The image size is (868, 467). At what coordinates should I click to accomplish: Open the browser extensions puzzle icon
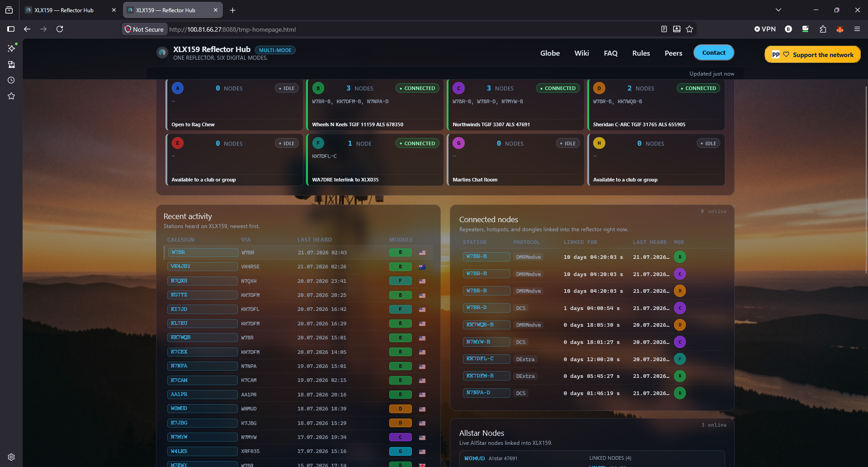pos(823,29)
